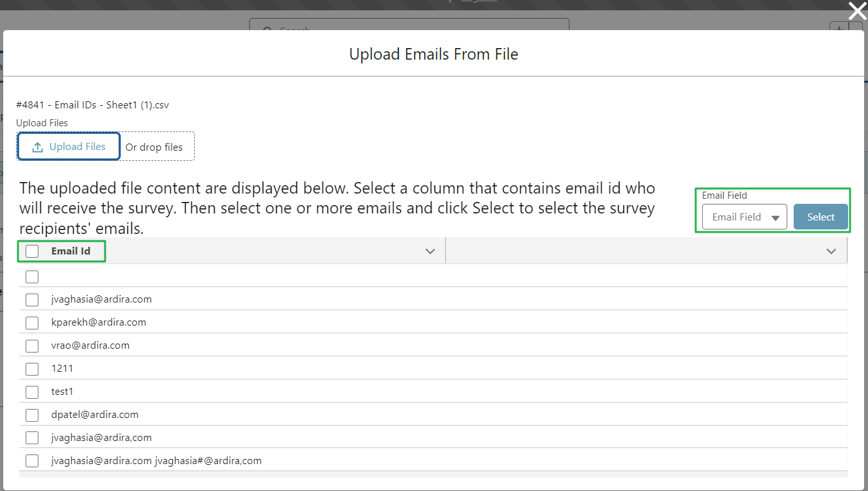Close the Upload Emails From File dialog
Viewport: 868px width, 491px height.
click(856, 11)
